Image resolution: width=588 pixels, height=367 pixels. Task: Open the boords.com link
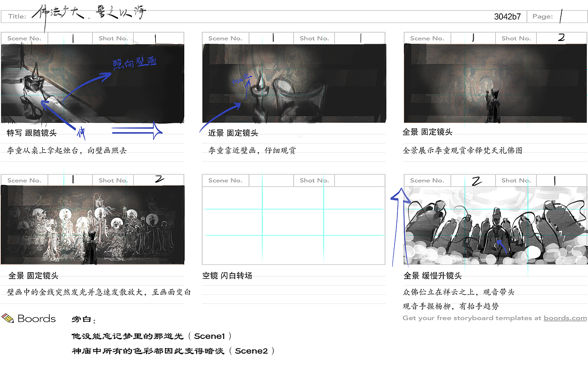point(565,318)
